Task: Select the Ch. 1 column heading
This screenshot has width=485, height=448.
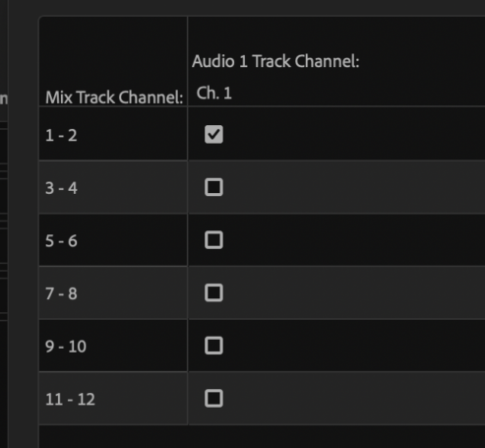Action: (x=214, y=93)
